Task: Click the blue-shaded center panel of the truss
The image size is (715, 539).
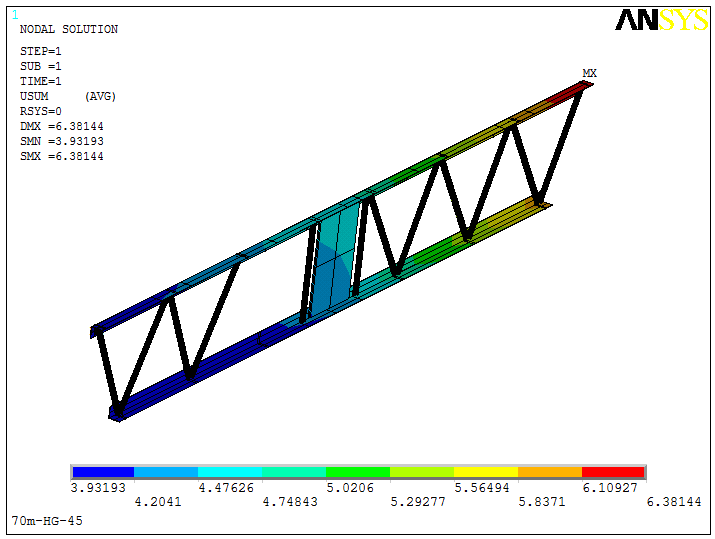Action: pos(334,260)
